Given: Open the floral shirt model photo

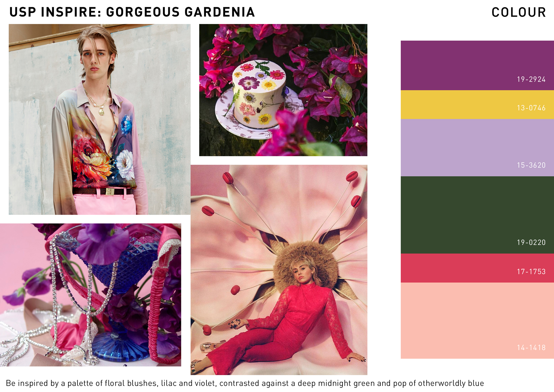Looking at the screenshot, I should point(99,119).
